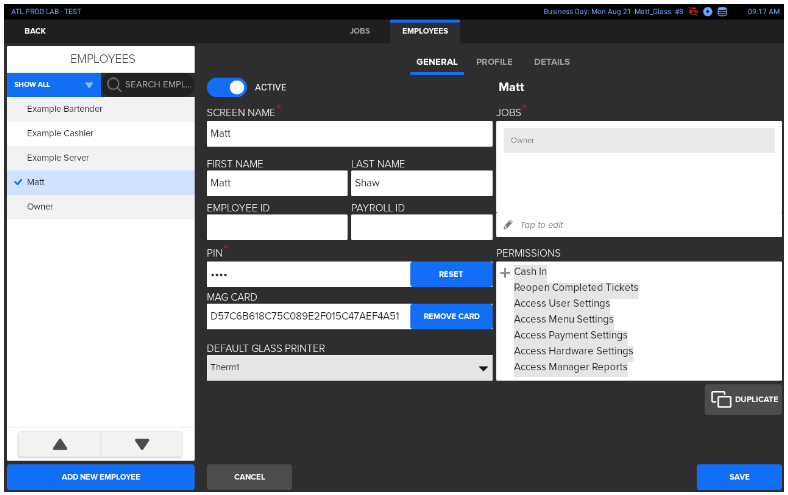Go to the Jobs tab
Viewport: 788px width, 495px height.
click(x=359, y=31)
